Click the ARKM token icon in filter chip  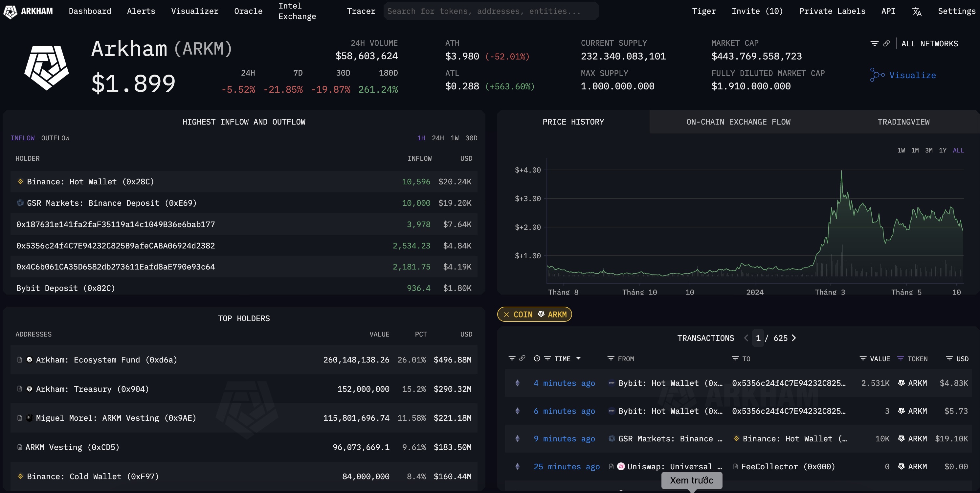541,314
